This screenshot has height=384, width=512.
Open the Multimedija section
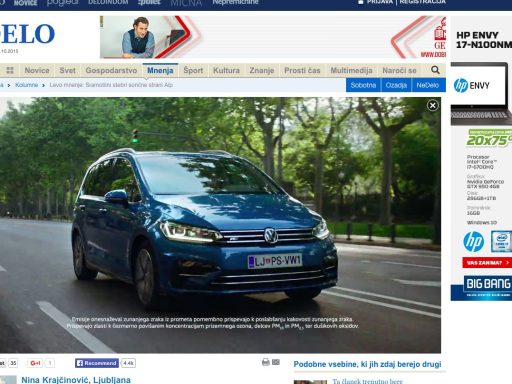point(351,70)
